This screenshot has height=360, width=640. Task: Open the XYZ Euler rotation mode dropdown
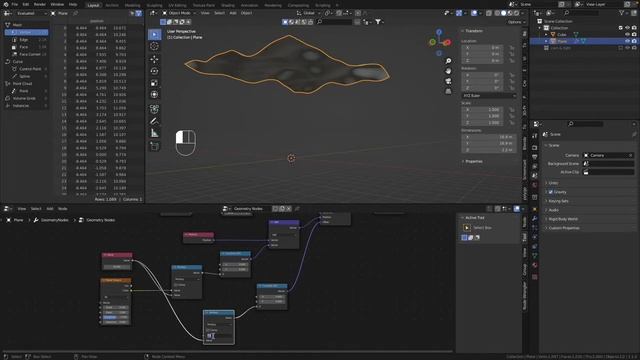click(489, 96)
